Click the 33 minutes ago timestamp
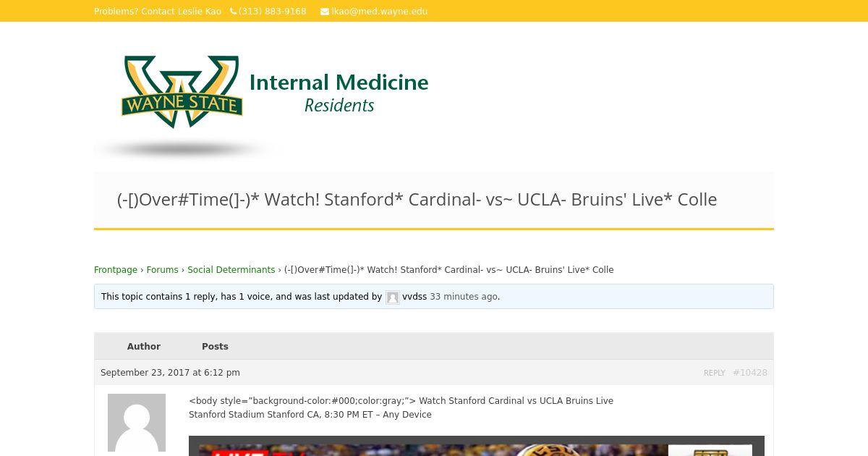868x456 pixels. pos(464,297)
